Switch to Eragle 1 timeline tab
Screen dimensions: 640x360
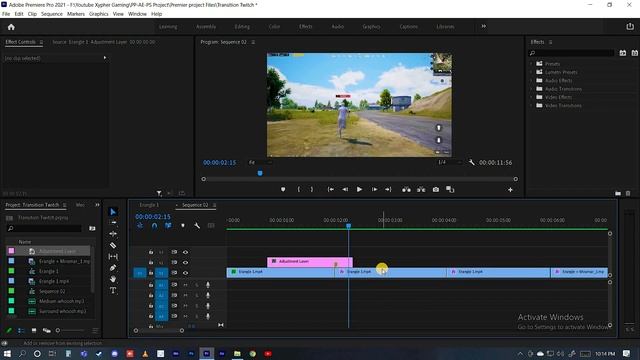coord(149,205)
